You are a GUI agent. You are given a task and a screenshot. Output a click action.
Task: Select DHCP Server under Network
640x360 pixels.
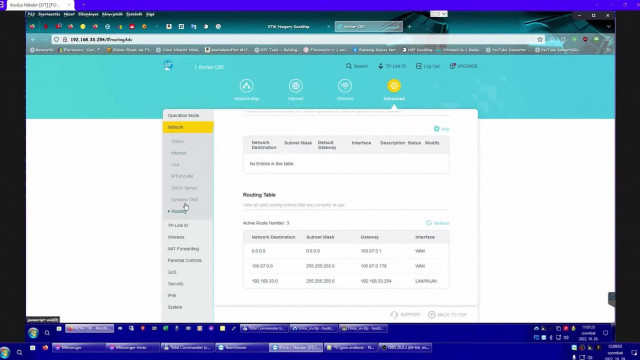pyautogui.click(x=184, y=188)
